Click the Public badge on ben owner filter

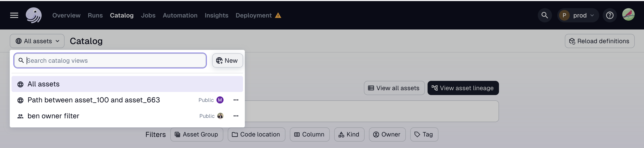pos(206,116)
